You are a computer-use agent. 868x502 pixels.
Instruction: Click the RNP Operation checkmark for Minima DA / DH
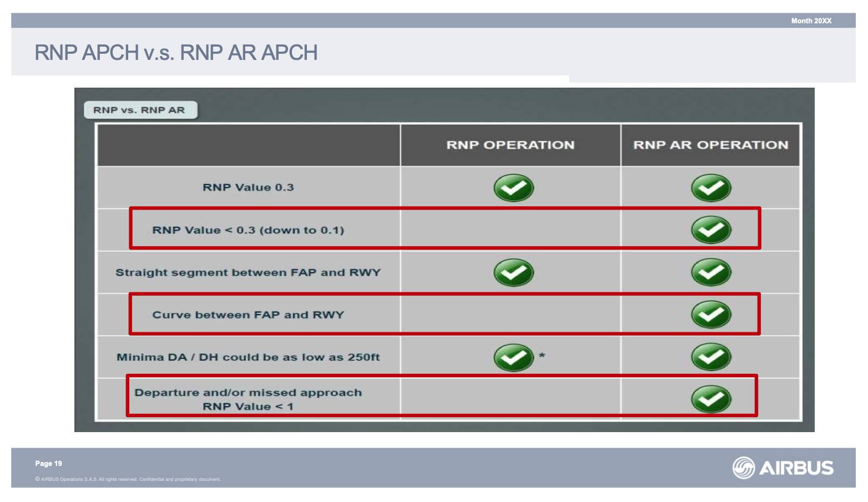(x=513, y=357)
